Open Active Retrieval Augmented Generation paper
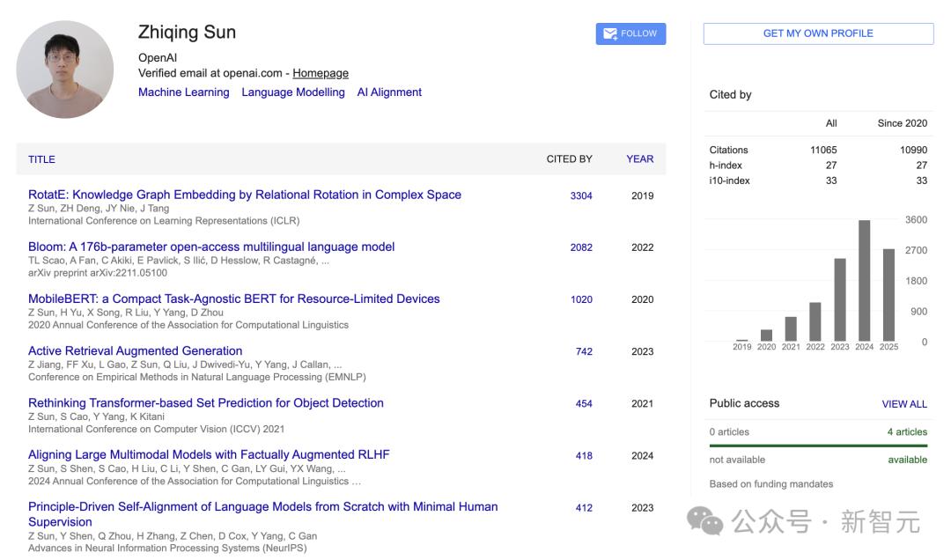Screen dimensions: 951x560 pos(135,350)
